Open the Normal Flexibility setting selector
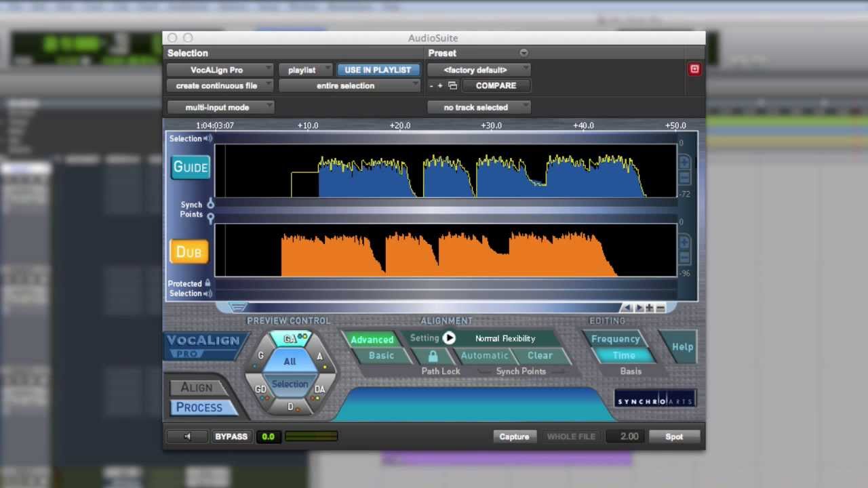868x488 pixels. point(505,338)
